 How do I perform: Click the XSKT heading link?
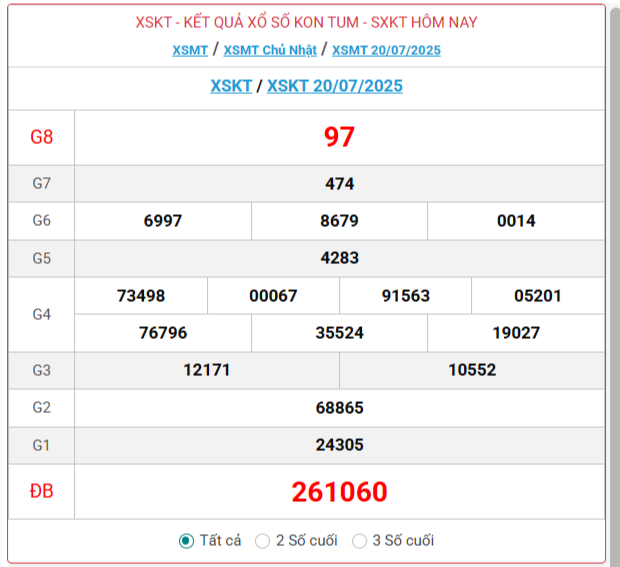pos(231,86)
